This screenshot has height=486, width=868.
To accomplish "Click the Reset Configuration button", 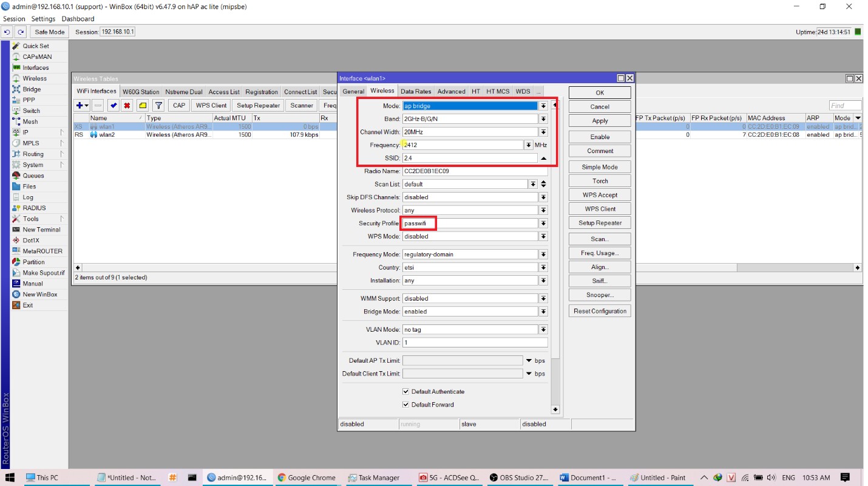I will point(600,311).
